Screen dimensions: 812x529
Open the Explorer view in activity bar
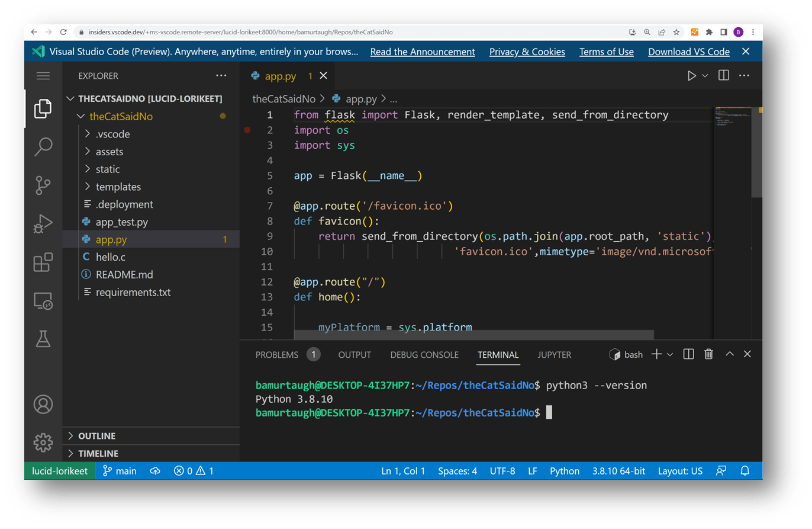click(43, 108)
